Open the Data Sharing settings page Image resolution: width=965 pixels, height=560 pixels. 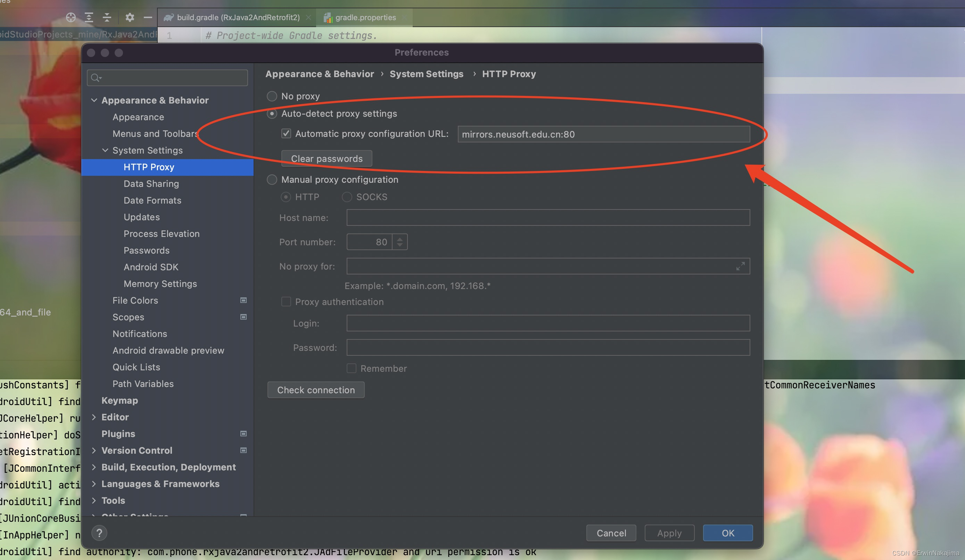[151, 184]
